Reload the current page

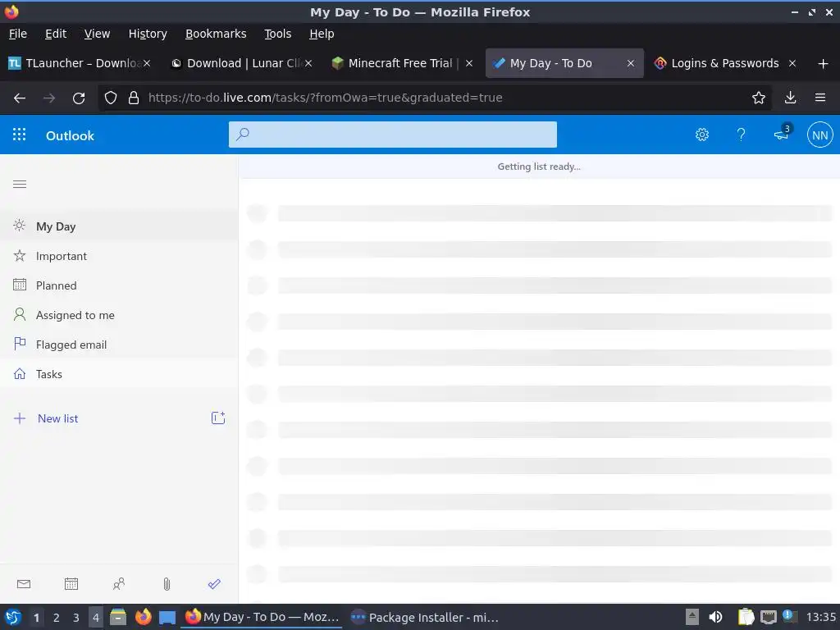click(x=79, y=98)
